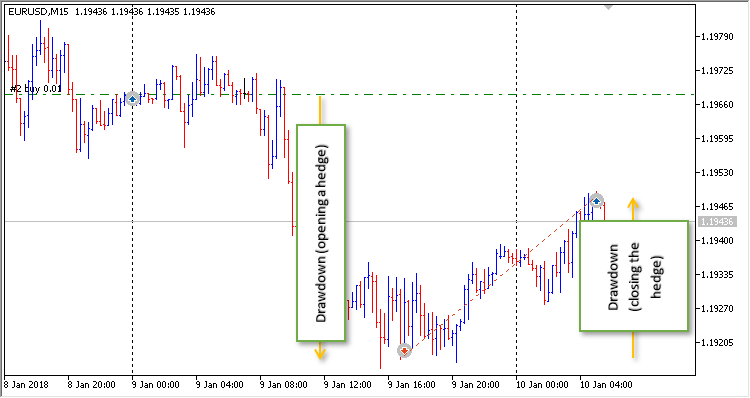Click the 1.19400 price scale label
The height and width of the screenshot is (398, 750).
tap(717, 241)
